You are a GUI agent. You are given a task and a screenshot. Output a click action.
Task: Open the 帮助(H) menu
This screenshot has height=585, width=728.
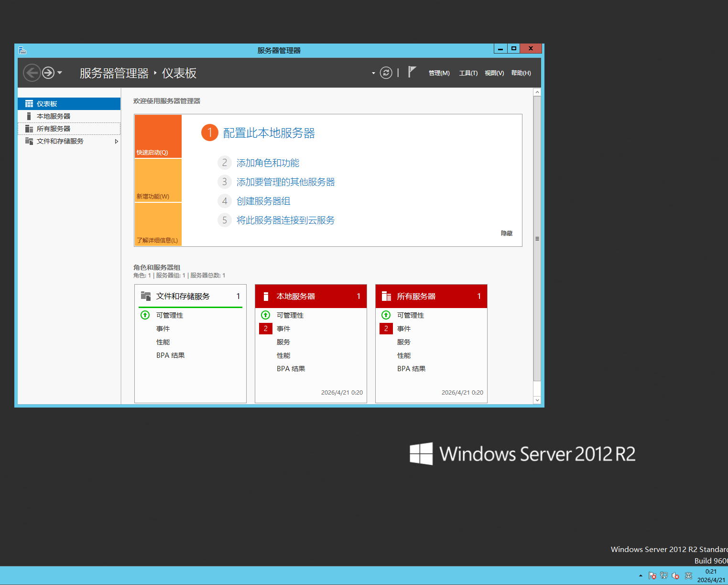(x=521, y=73)
